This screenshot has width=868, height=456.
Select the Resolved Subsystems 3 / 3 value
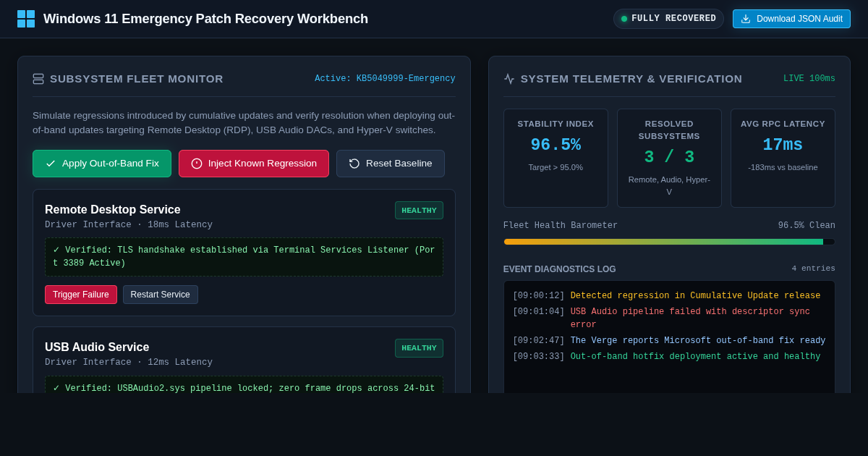pyautogui.click(x=669, y=157)
